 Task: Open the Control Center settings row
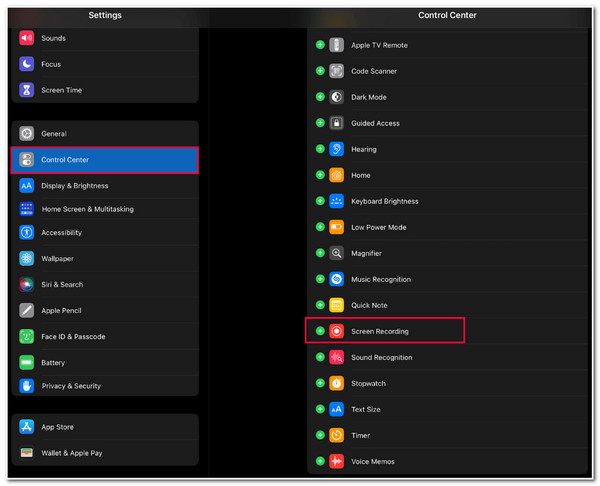[x=105, y=160]
